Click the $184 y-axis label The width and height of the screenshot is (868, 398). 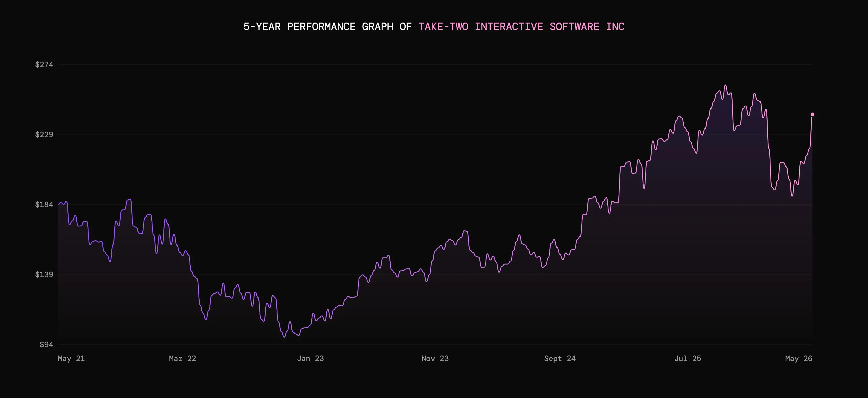coord(44,204)
